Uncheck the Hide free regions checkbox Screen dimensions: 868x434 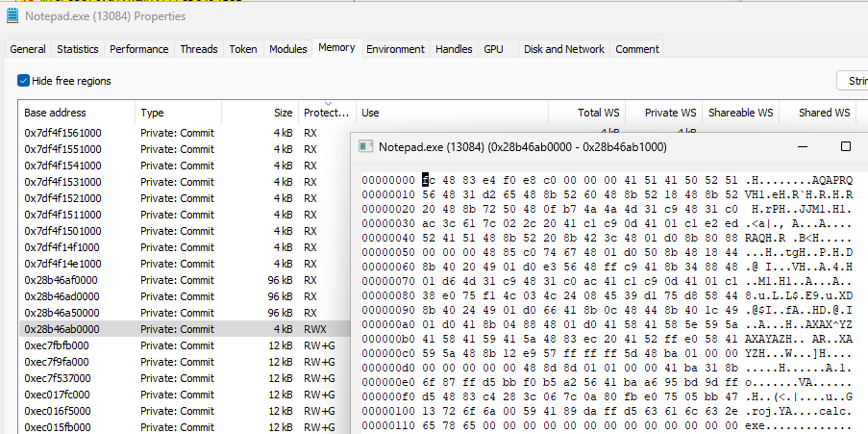(23, 81)
